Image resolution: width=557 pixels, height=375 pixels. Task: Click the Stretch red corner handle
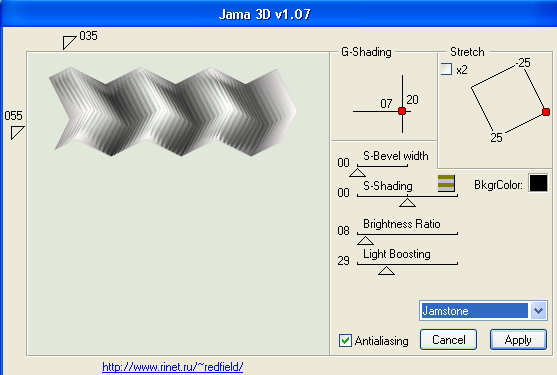[546, 112]
